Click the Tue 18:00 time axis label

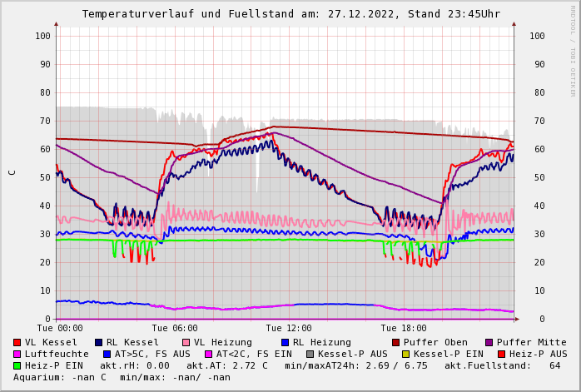404,329
